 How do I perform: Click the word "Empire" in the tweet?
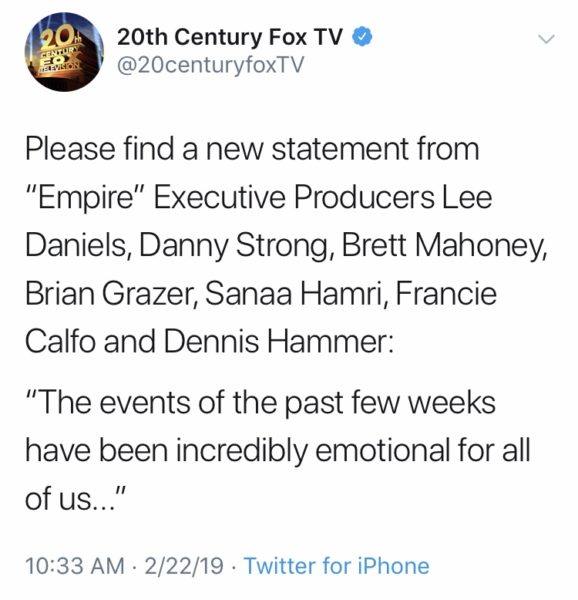tap(85, 198)
